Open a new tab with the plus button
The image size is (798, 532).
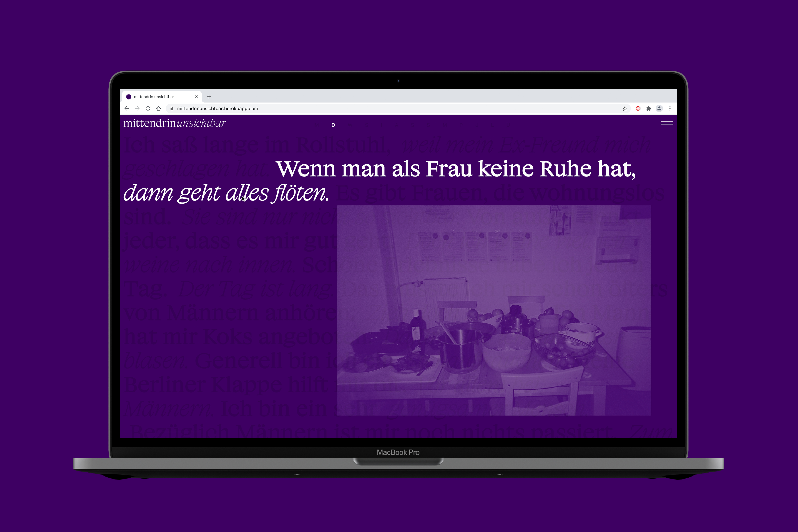209,97
